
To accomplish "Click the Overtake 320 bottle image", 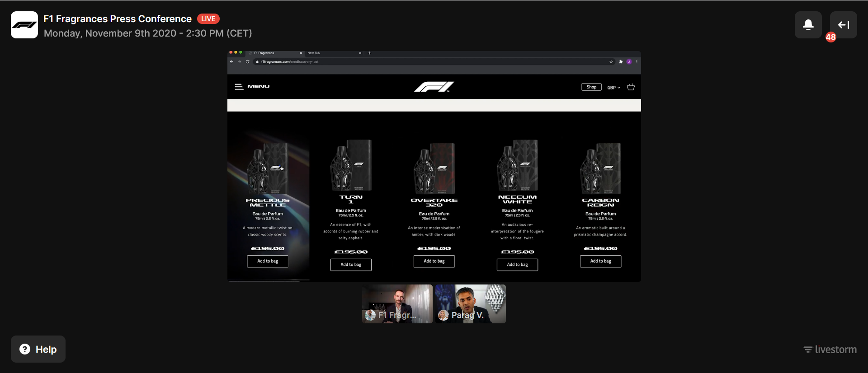I will (x=434, y=168).
